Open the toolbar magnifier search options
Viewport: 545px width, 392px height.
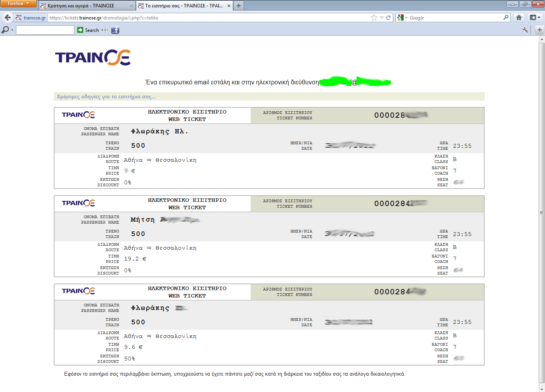coord(7,30)
